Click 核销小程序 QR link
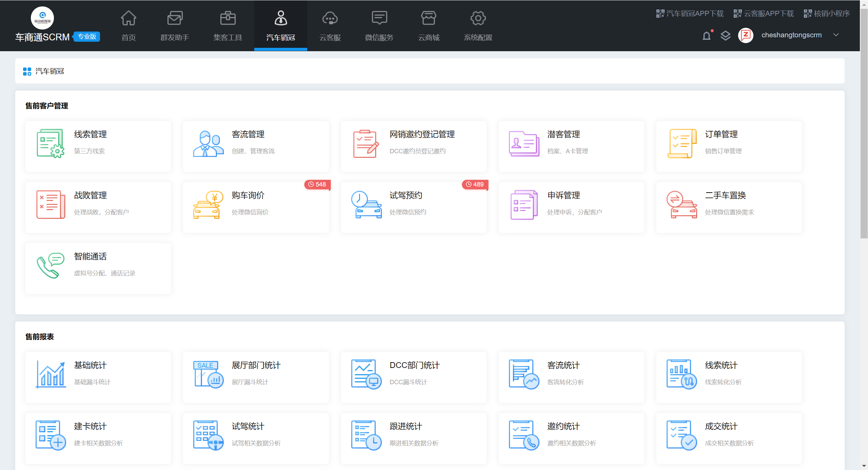The height and width of the screenshot is (470, 868). pyautogui.click(x=827, y=14)
